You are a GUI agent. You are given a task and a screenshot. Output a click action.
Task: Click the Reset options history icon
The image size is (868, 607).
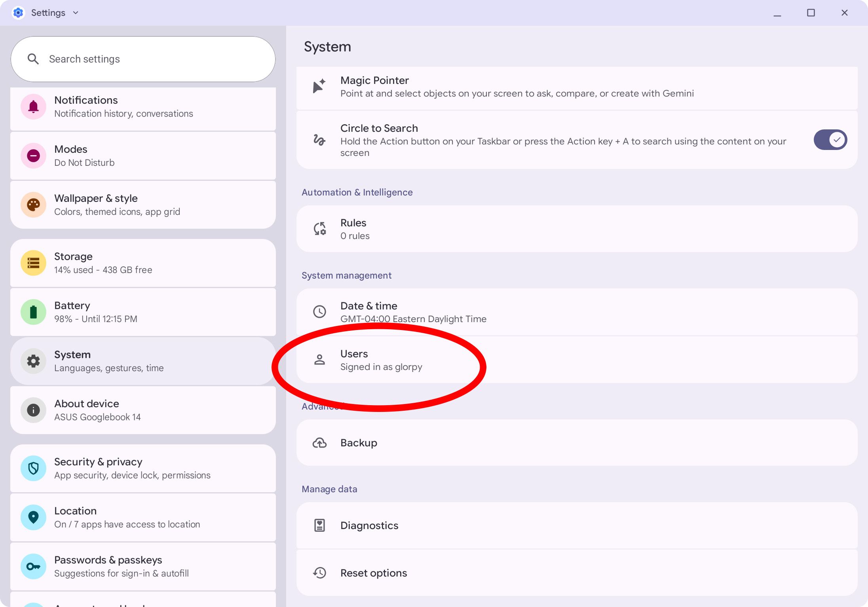pos(319,573)
